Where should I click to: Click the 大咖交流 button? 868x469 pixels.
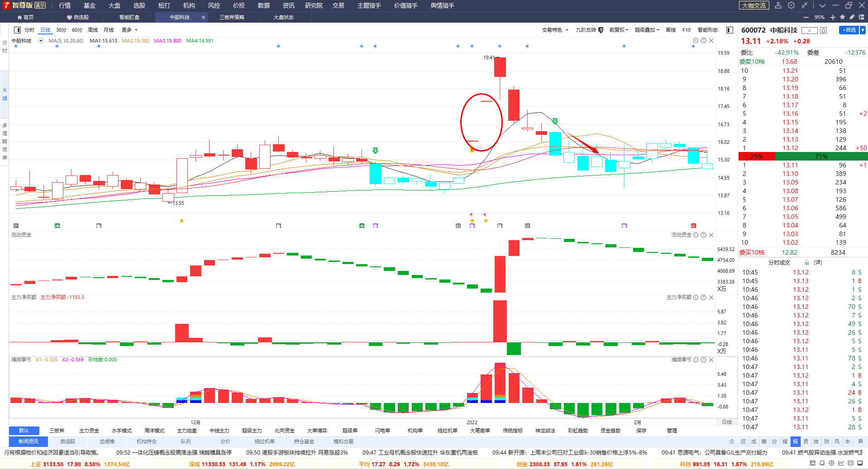pos(754,5)
